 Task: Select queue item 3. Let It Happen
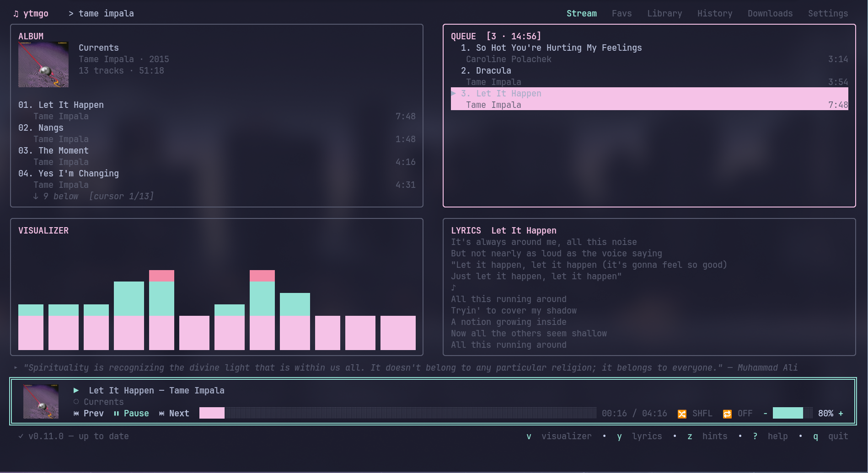(x=649, y=99)
